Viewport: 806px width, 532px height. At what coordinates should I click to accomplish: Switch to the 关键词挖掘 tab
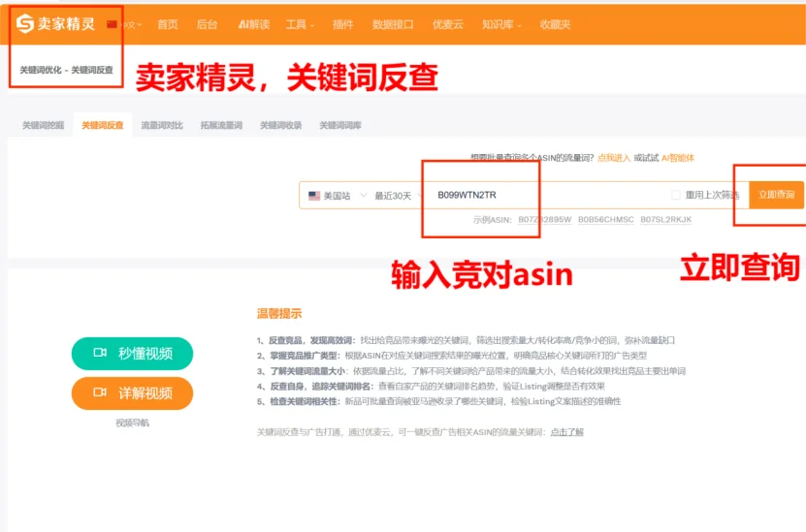44,125
